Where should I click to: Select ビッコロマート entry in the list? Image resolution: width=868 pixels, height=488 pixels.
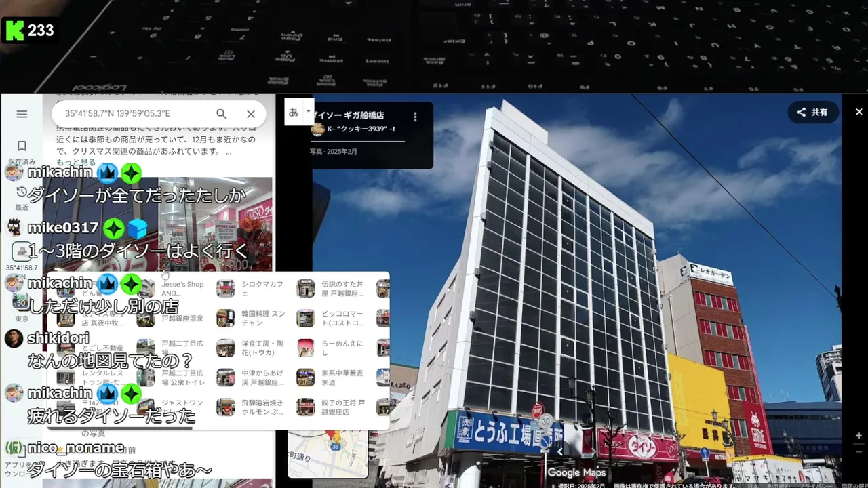pos(332,318)
